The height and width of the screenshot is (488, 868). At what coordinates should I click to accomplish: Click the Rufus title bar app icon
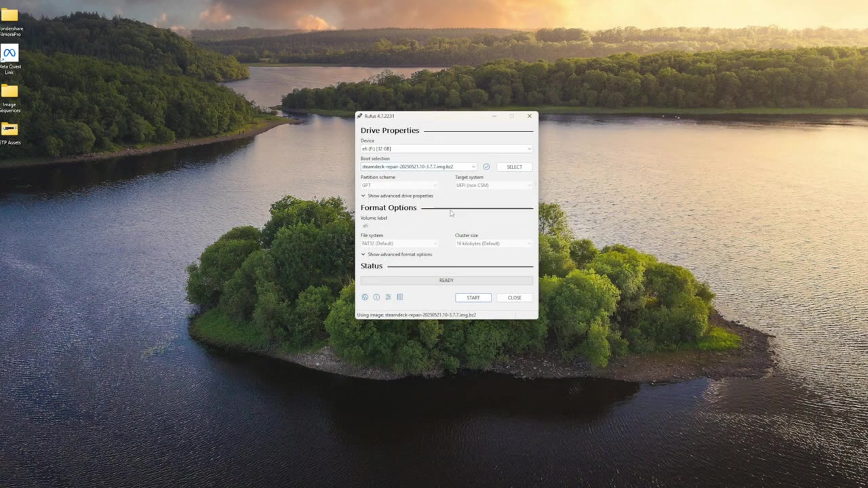click(x=359, y=116)
